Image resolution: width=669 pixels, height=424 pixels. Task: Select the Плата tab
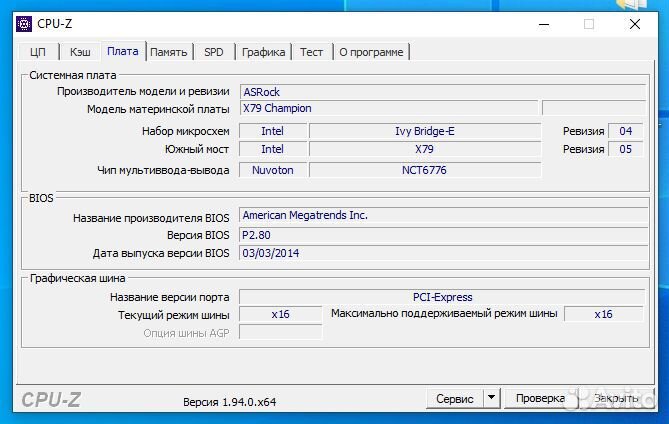point(123,51)
